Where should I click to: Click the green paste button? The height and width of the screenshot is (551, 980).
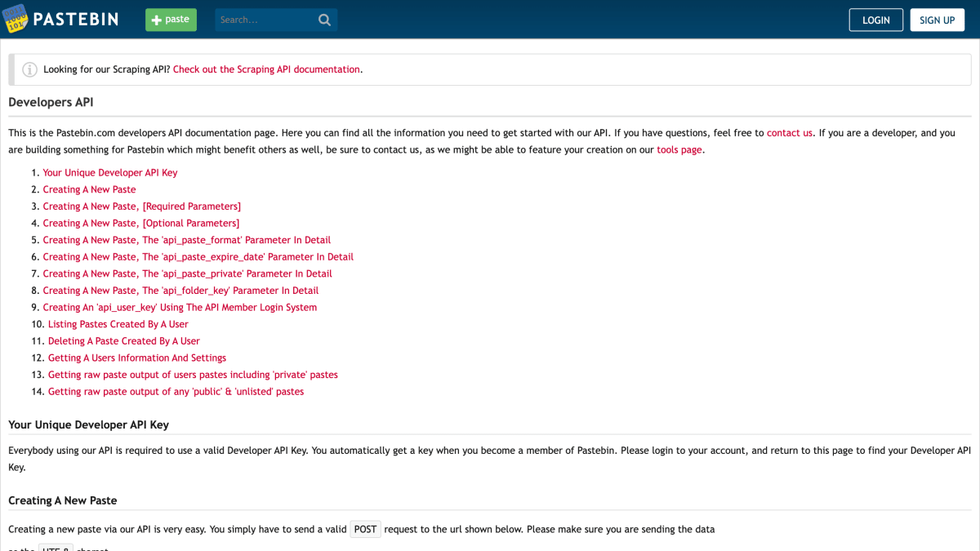pyautogui.click(x=171, y=20)
